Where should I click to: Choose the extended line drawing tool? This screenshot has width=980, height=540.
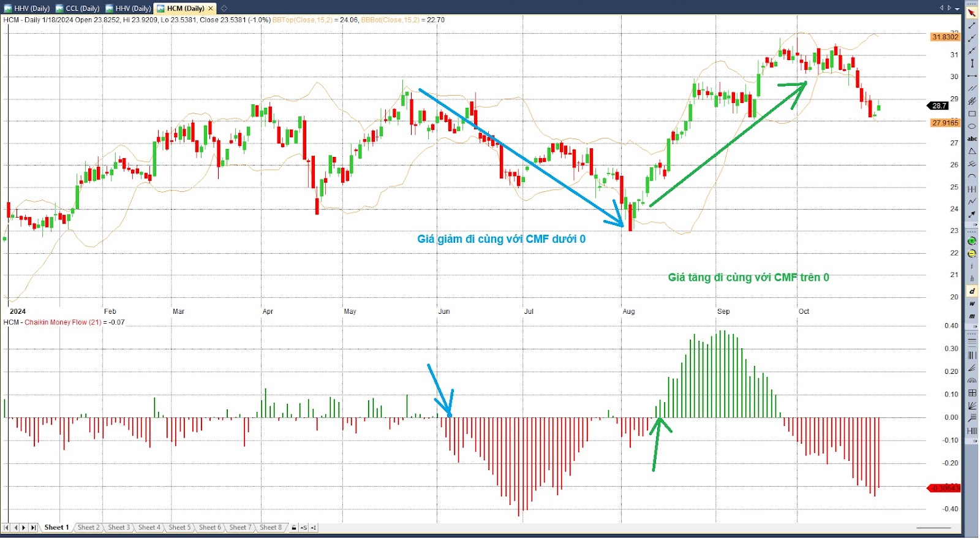972,50
